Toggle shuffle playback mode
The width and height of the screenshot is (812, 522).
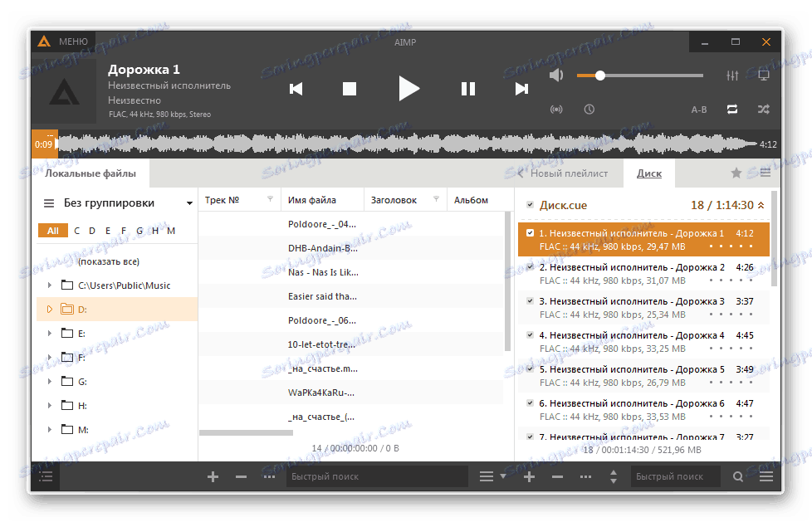[763, 110]
